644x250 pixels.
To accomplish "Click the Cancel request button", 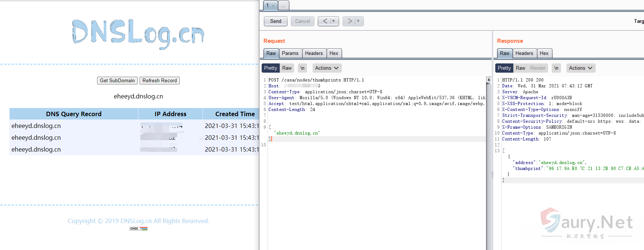I will [x=302, y=21].
